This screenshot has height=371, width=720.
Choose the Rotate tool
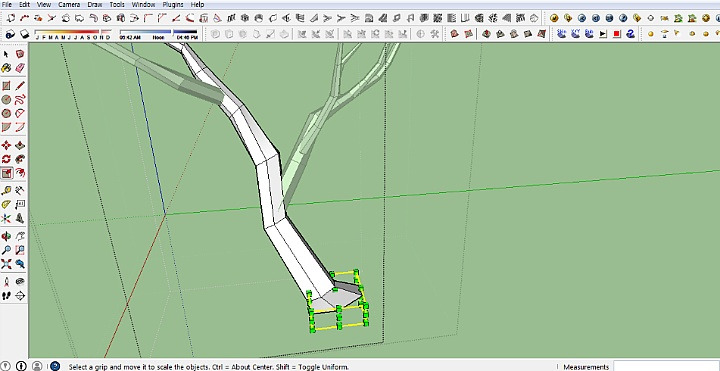[6, 159]
